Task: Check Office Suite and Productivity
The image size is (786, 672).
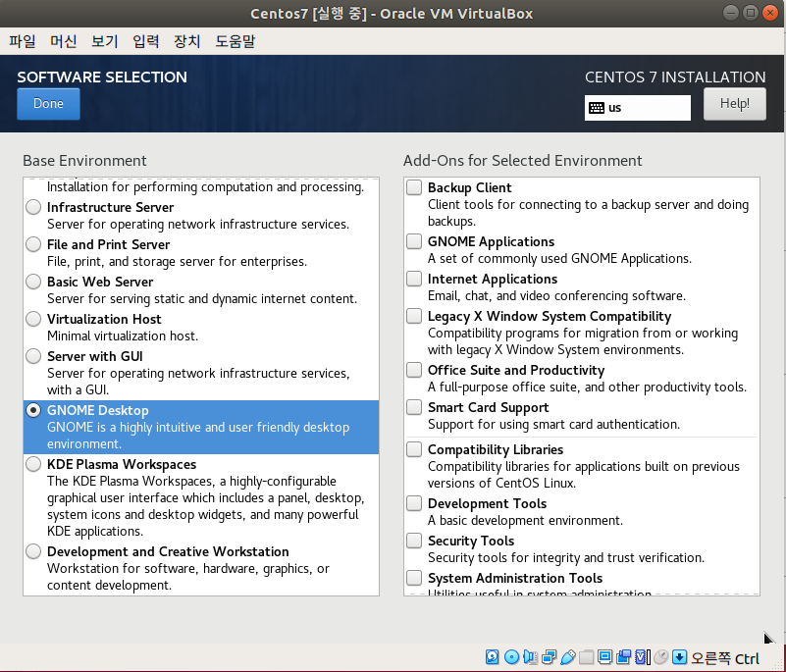Action: (414, 370)
